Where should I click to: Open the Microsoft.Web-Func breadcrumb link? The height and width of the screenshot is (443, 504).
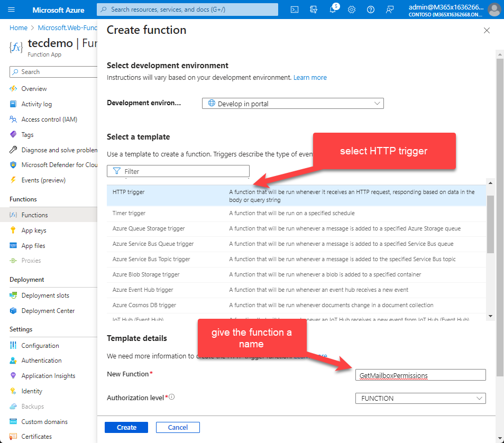click(x=67, y=27)
